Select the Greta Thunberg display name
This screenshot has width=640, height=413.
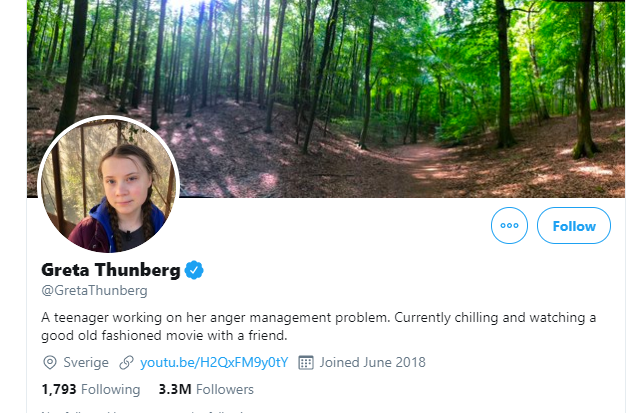[x=111, y=270]
